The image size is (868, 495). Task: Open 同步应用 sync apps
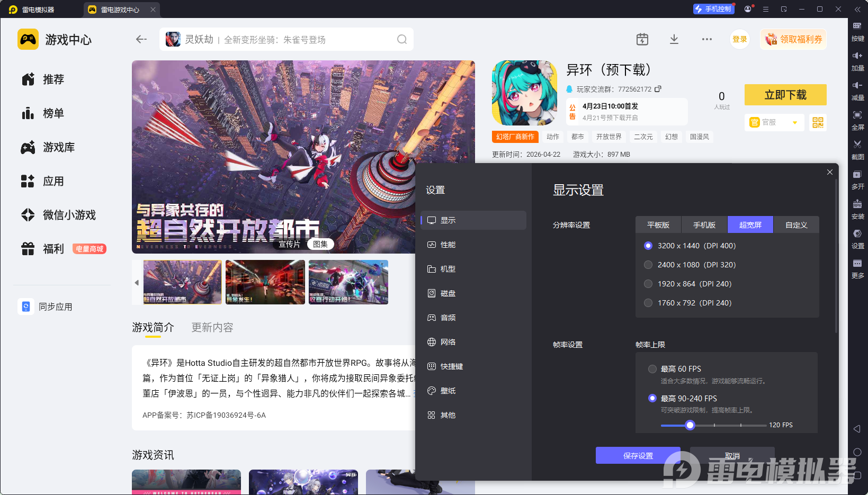pyautogui.click(x=46, y=307)
